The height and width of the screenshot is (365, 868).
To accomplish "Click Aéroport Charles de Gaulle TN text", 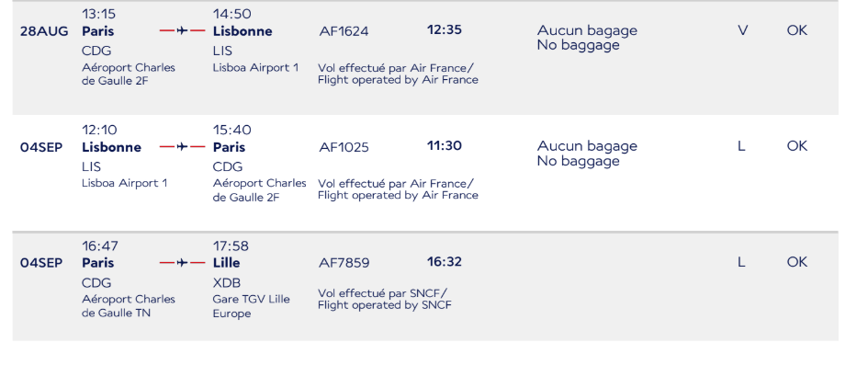I will [129, 306].
